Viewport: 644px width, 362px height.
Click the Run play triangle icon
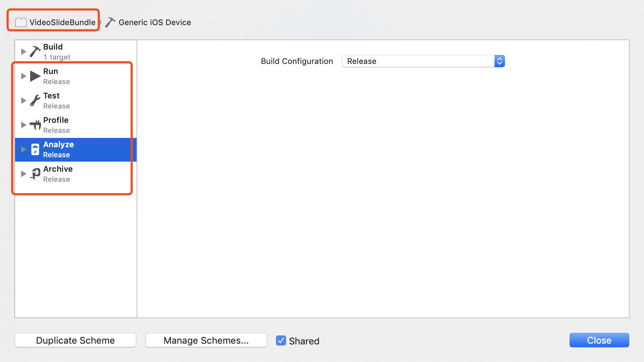pyautogui.click(x=35, y=76)
